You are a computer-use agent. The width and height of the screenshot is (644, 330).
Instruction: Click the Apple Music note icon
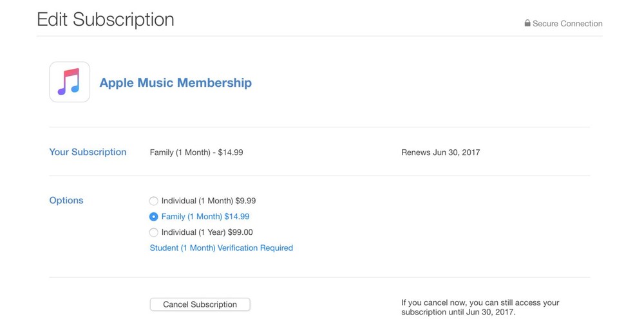tap(70, 82)
